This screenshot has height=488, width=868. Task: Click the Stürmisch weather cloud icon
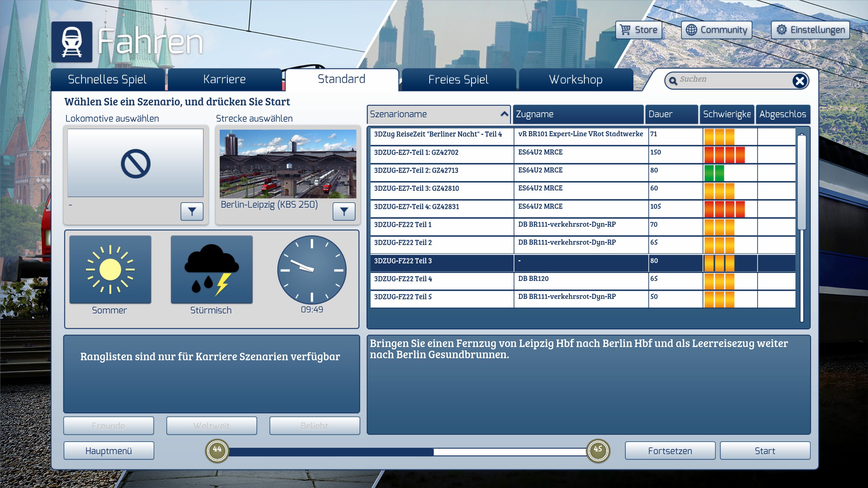coord(212,269)
